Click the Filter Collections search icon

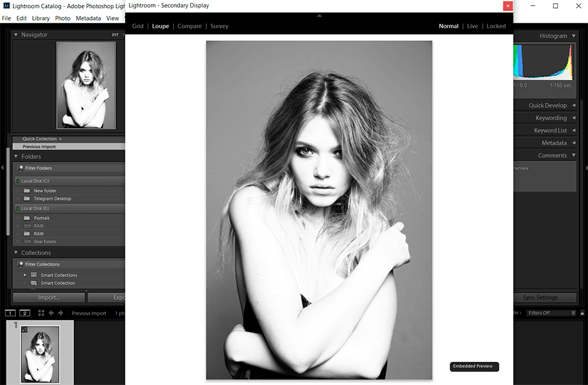[x=20, y=264]
